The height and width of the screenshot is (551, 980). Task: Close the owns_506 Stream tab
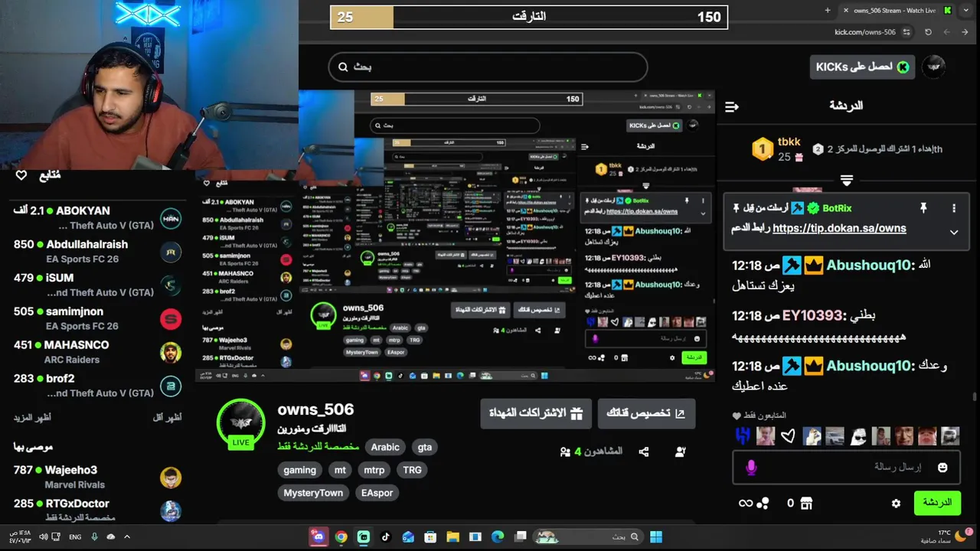(x=844, y=10)
